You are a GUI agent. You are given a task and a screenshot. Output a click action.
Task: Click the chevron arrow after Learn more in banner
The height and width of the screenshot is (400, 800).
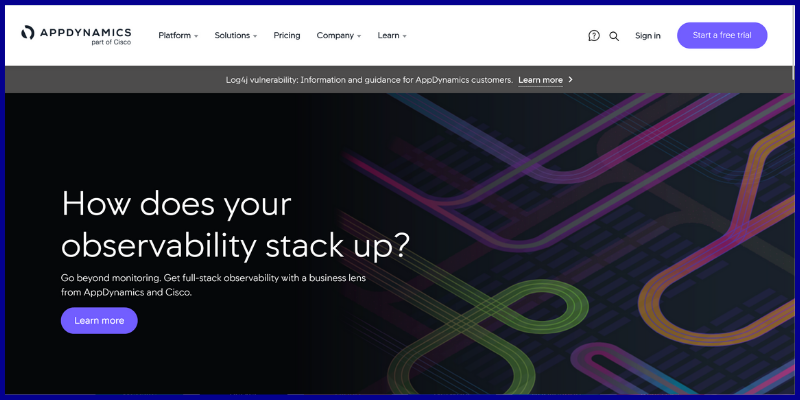pyautogui.click(x=570, y=80)
